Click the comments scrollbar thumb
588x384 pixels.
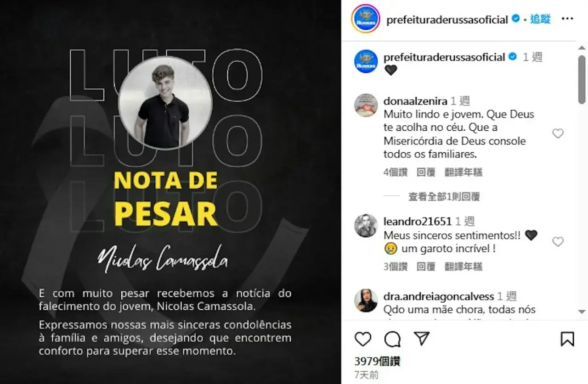pos(582,80)
